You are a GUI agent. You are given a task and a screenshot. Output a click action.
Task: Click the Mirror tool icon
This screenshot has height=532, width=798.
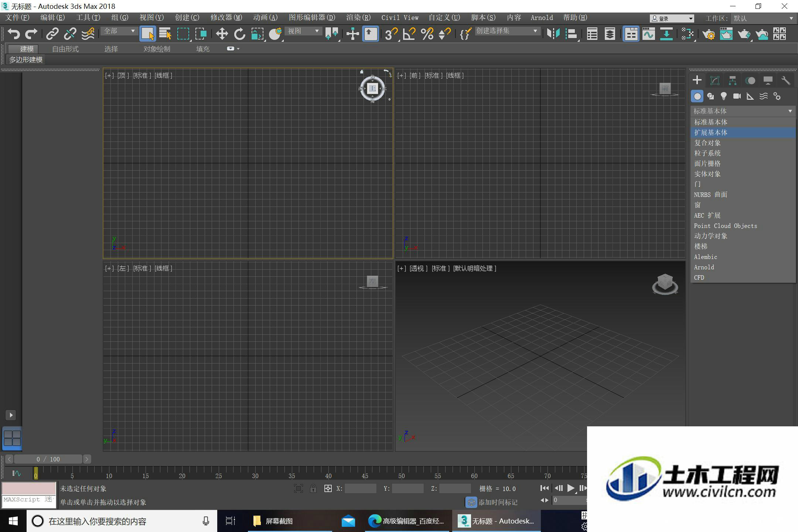[553, 34]
